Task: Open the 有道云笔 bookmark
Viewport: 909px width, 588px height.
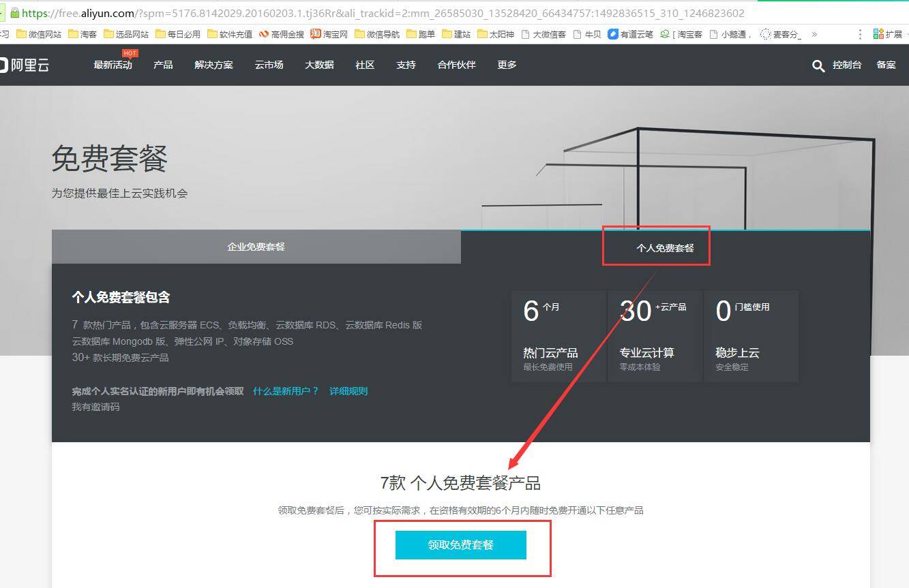Action: click(x=630, y=34)
